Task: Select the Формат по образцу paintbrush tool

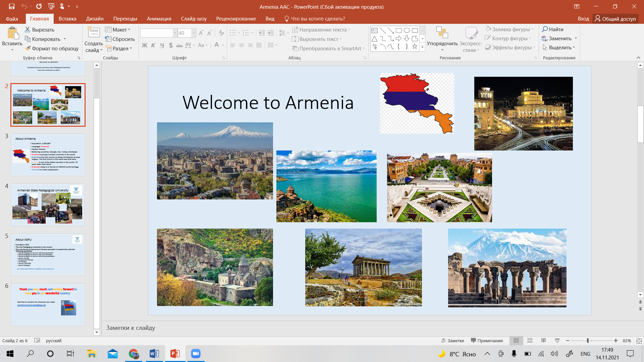Action: (x=28, y=48)
